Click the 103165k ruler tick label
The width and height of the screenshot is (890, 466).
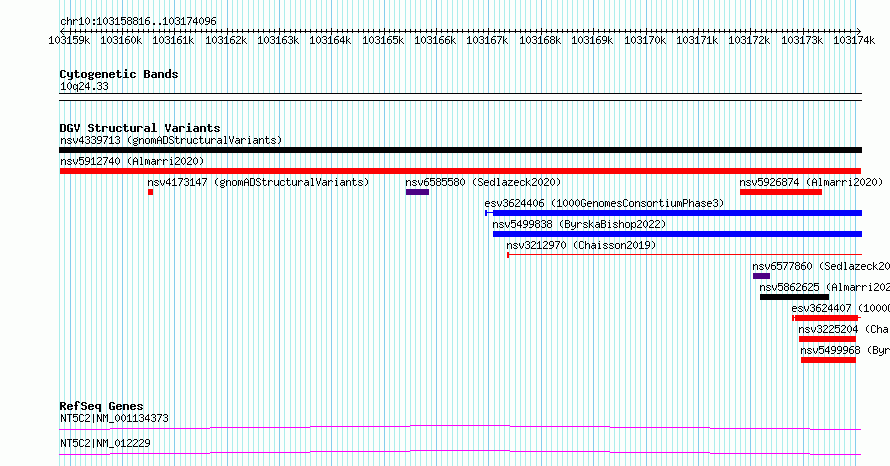click(x=383, y=40)
